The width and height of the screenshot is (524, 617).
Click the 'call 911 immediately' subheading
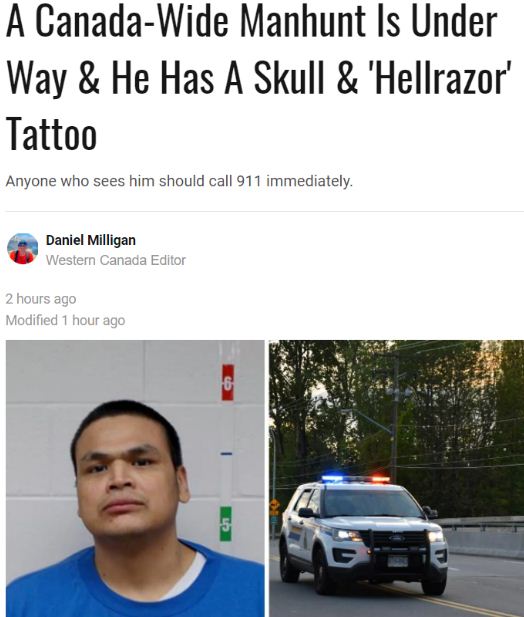179,181
